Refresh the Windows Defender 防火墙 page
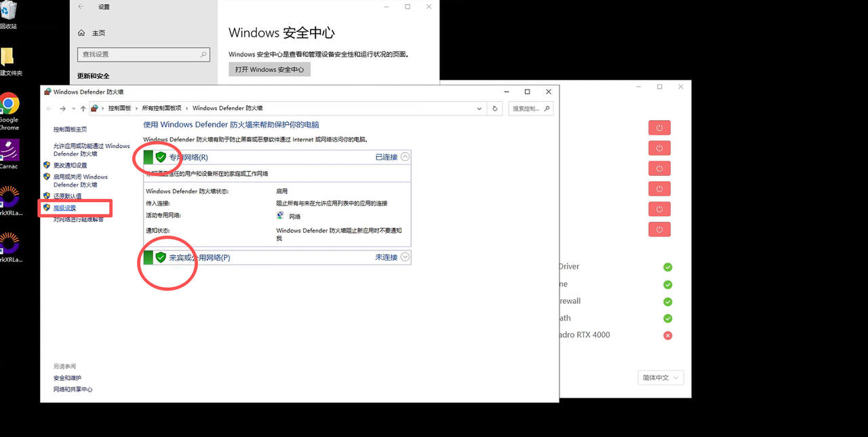Viewport: 868px width, 437px height. [x=495, y=109]
